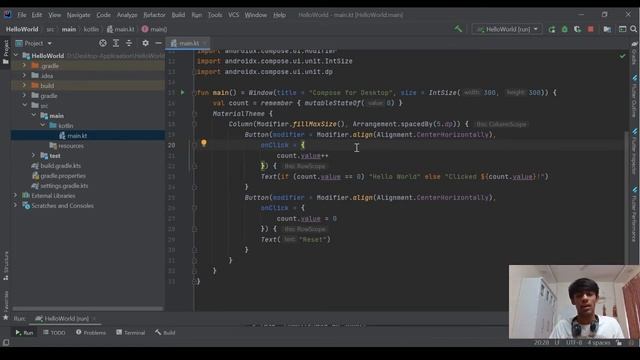Open Search Everywhere magnifier icon
The image size is (640, 360).
click(633, 29)
